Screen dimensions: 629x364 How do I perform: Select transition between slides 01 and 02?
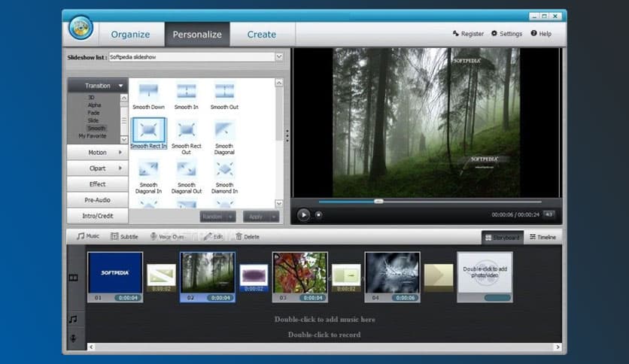[x=161, y=278]
